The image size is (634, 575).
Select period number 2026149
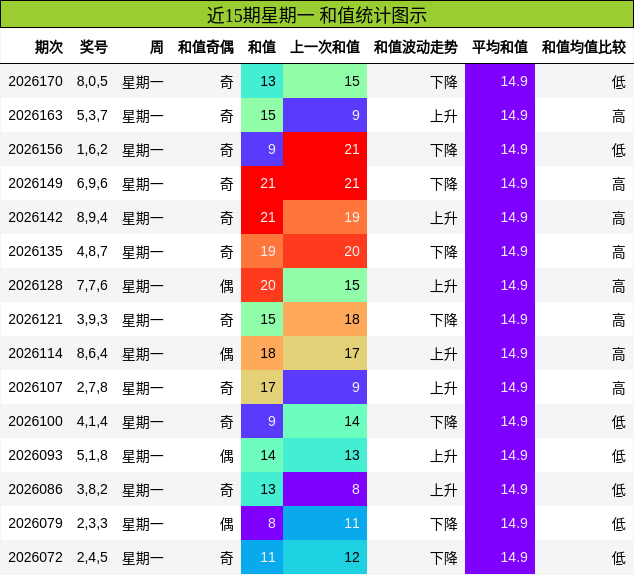[36, 183]
